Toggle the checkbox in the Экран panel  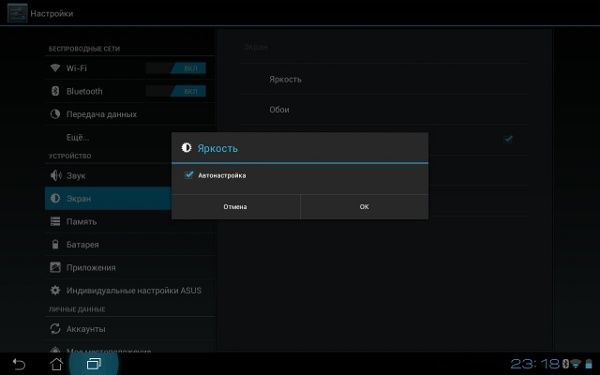(x=508, y=139)
